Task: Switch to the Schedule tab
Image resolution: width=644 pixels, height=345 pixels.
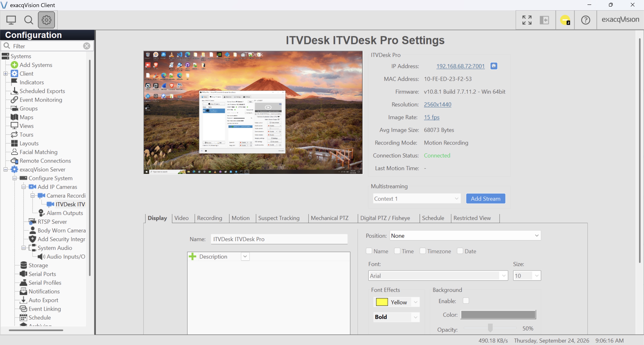Action: pos(433,218)
